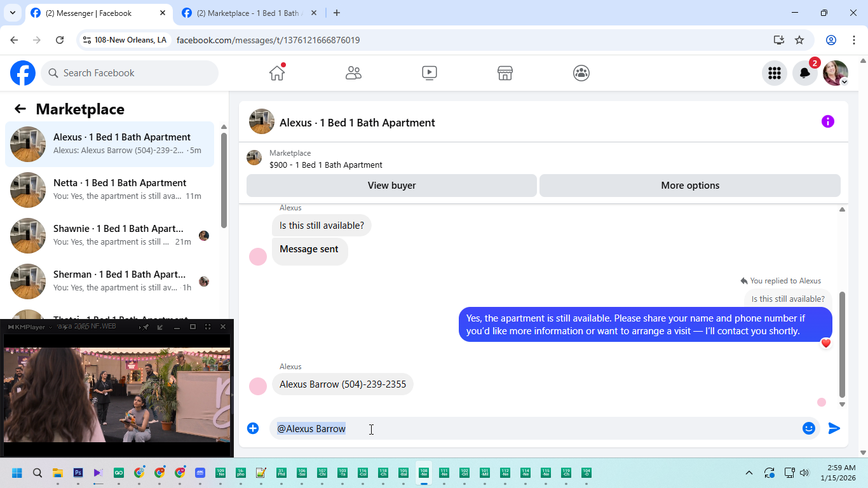Image resolution: width=868 pixels, height=488 pixels.
Task: Click Alexus avatar in the chat header
Action: click(262, 121)
